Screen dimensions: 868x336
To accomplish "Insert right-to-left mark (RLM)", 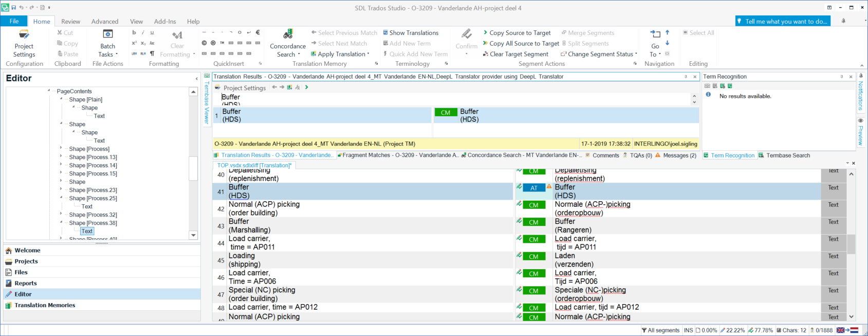I will (x=143, y=54).
